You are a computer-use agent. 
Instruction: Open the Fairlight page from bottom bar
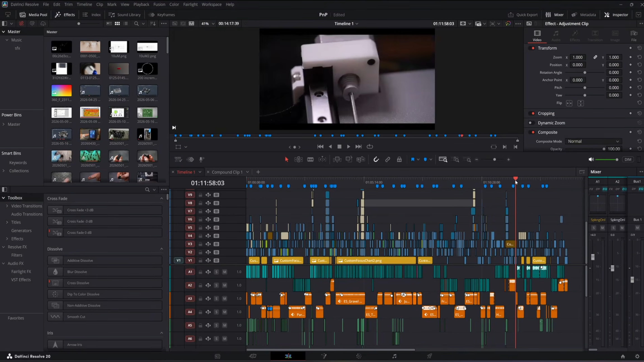pyautogui.click(x=394, y=356)
